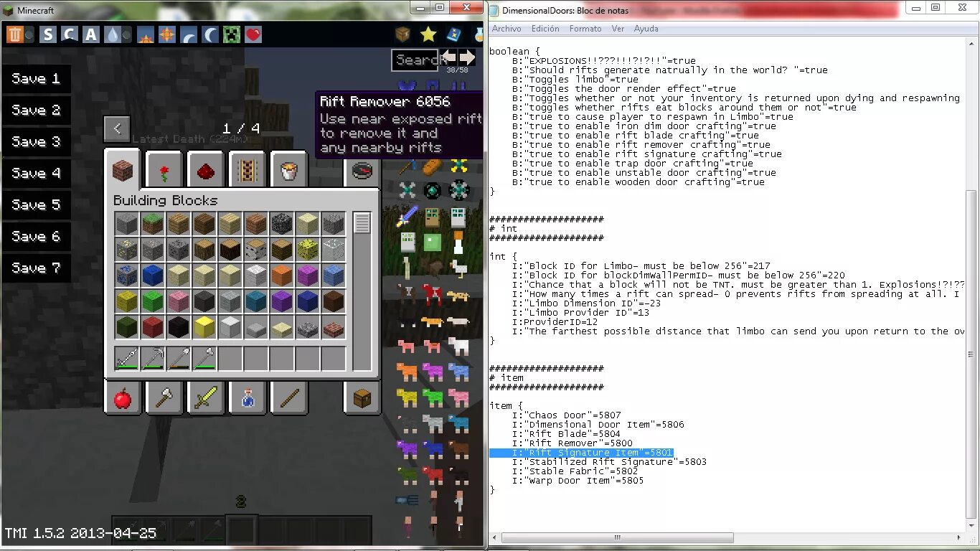980x551 pixels.
Task: Load Save 7 slot
Action: click(36, 268)
